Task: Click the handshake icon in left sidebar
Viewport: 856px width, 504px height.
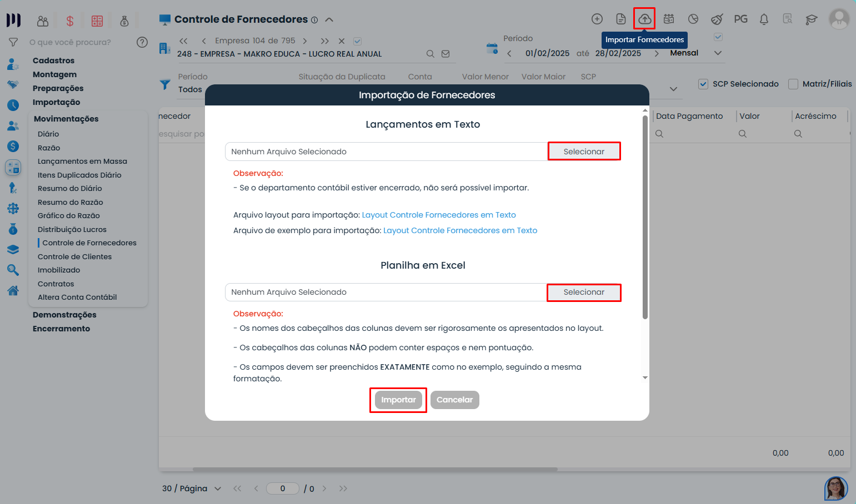Action: click(x=13, y=84)
